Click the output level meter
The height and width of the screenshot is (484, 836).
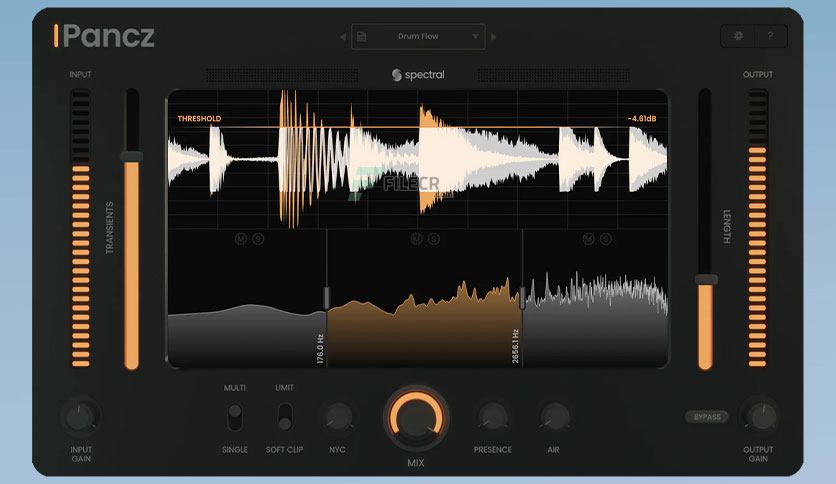757,228
